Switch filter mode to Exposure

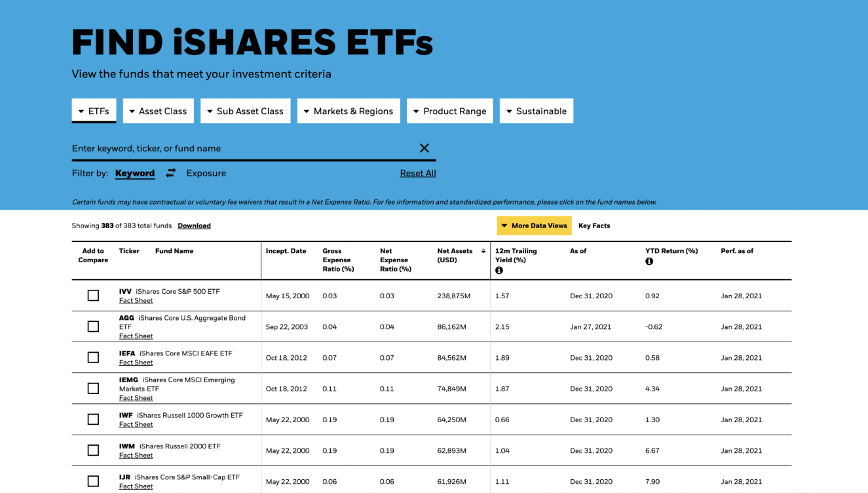click(x=206, y=173)
